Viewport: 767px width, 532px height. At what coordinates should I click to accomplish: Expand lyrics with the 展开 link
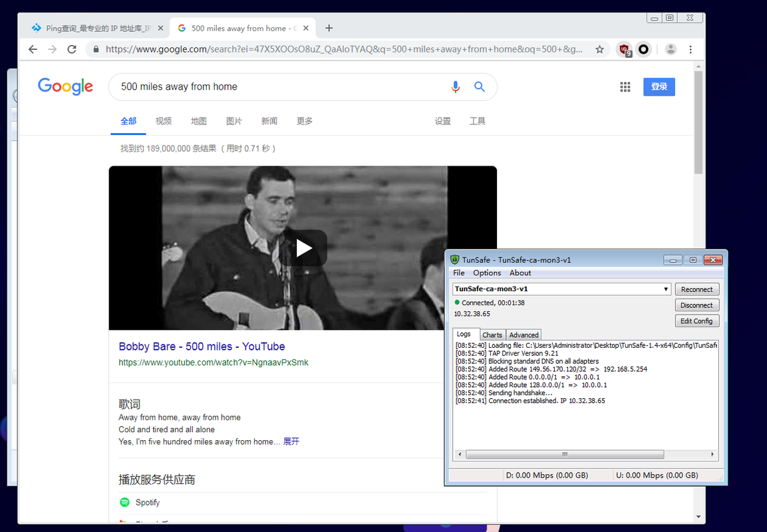point(291,442)
